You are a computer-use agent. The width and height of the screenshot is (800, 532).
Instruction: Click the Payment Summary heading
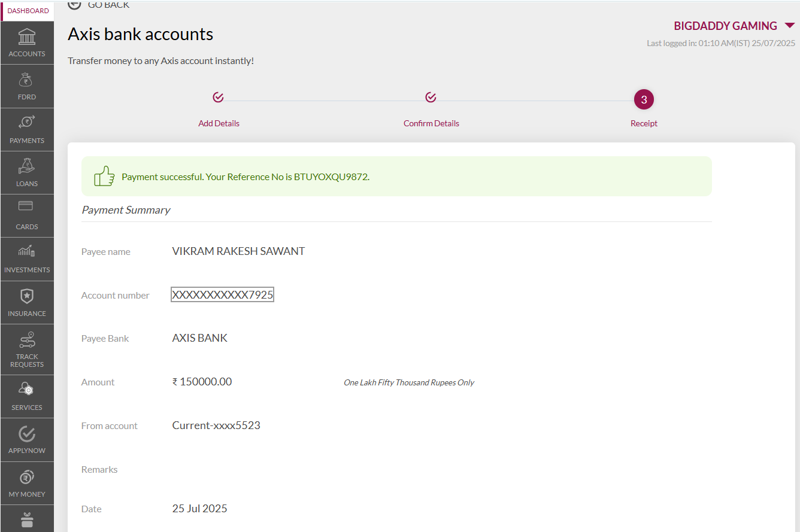pos(126,210)
